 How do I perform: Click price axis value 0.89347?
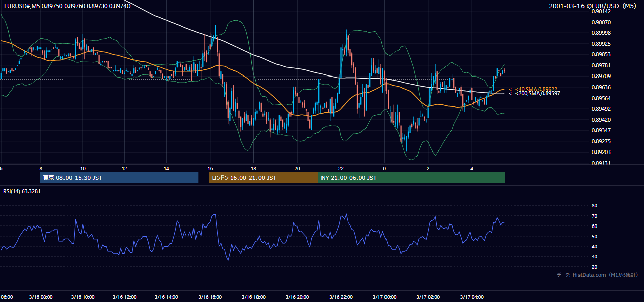point(601,130)
